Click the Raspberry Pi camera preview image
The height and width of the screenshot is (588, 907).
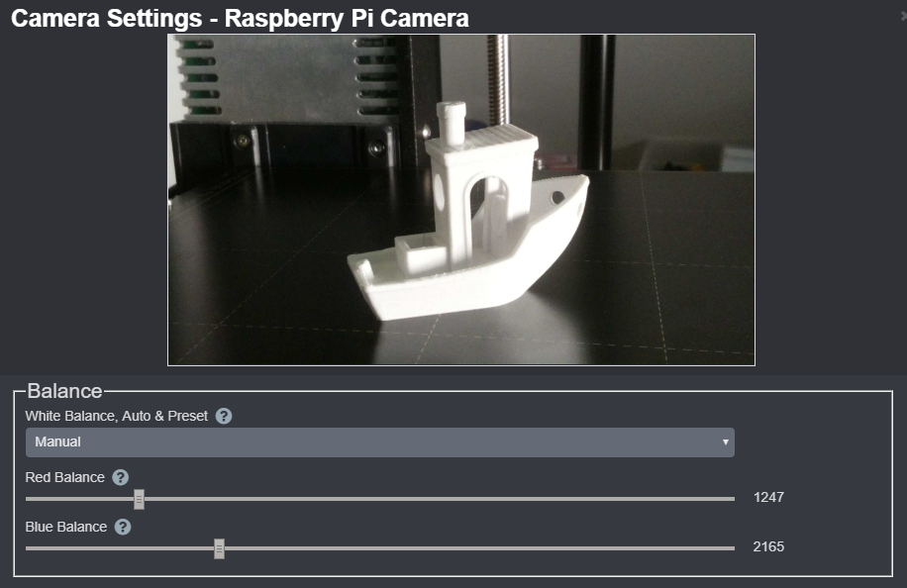[x=460, y=200]
